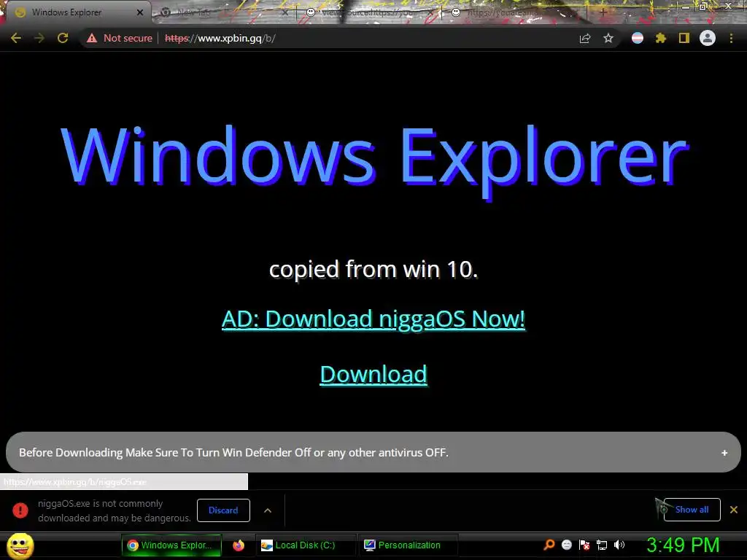Switch to the New Tab tab
The height and width of the screenshot is (560, 747).
224,12
